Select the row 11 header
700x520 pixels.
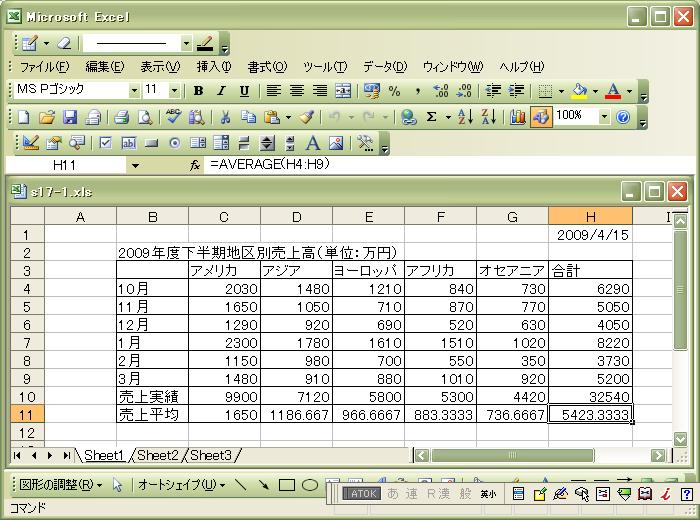(x=27, y=415)
